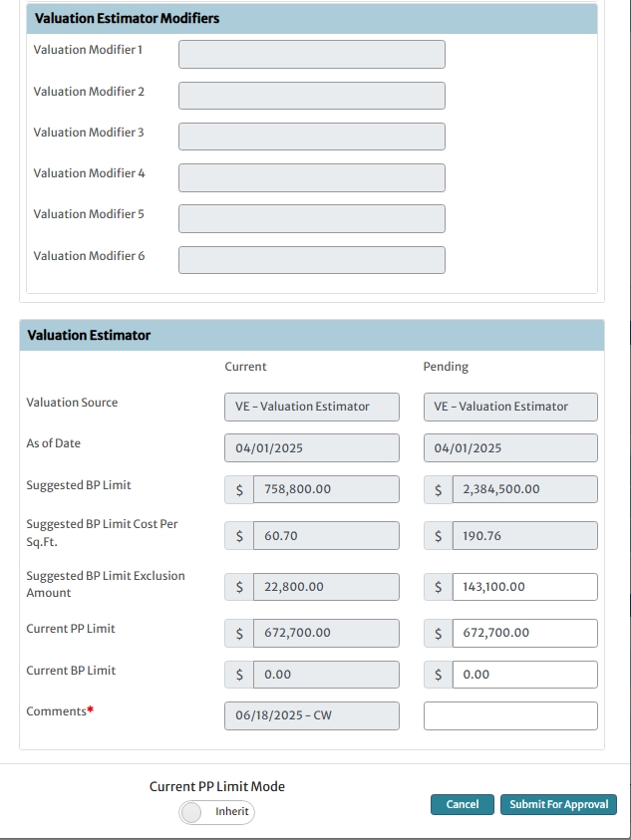Viewport: 631px width, 840px height.
Task: Click Submit For Approval button
Action: 558,804
